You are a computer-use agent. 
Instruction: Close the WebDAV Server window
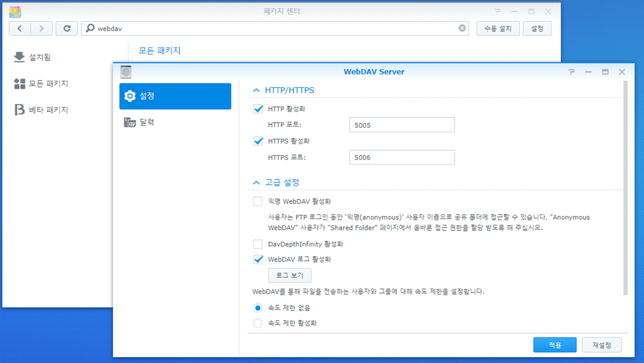tap(622, 72)
